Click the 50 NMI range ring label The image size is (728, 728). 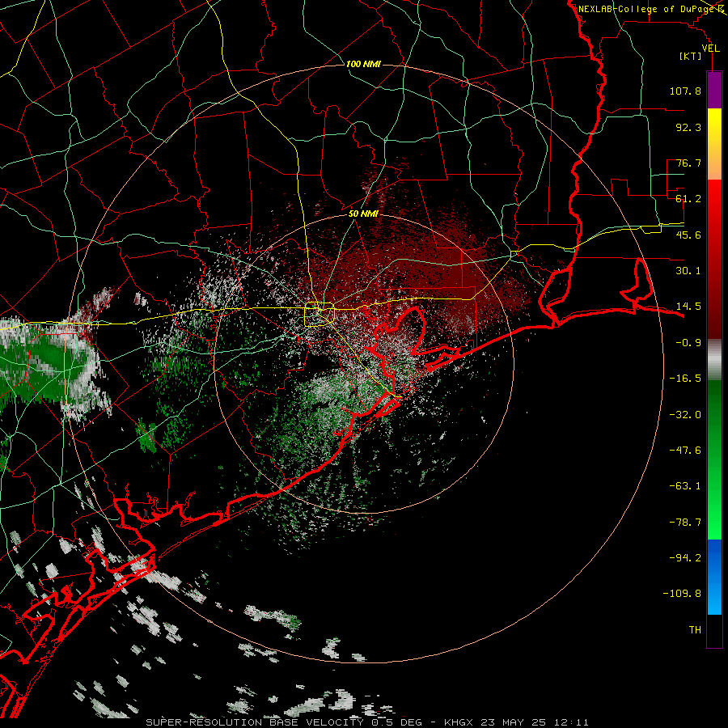coord(363,214)
